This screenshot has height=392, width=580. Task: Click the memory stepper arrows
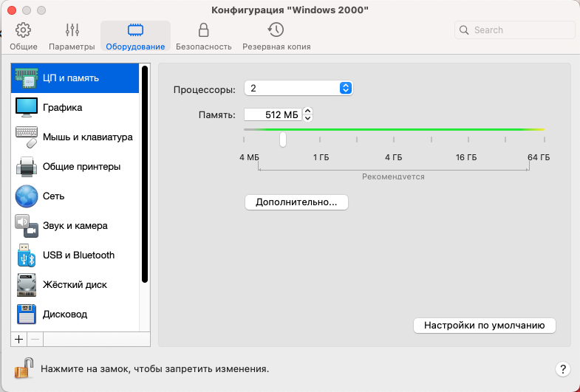pos(308,114)
